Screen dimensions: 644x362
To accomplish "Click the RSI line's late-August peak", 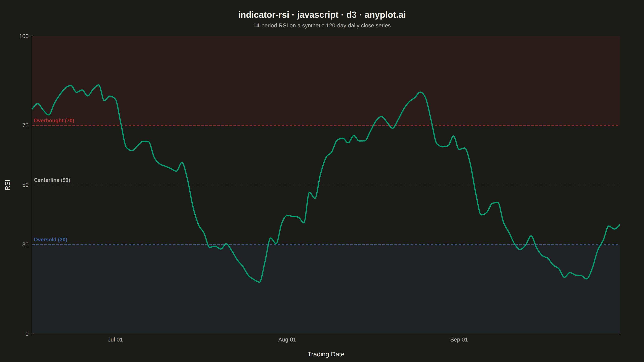I will [x=420, y=92].
